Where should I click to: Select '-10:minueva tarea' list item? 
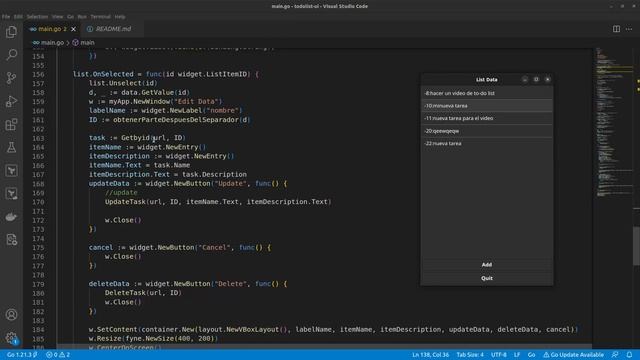[x=487, y=106]
